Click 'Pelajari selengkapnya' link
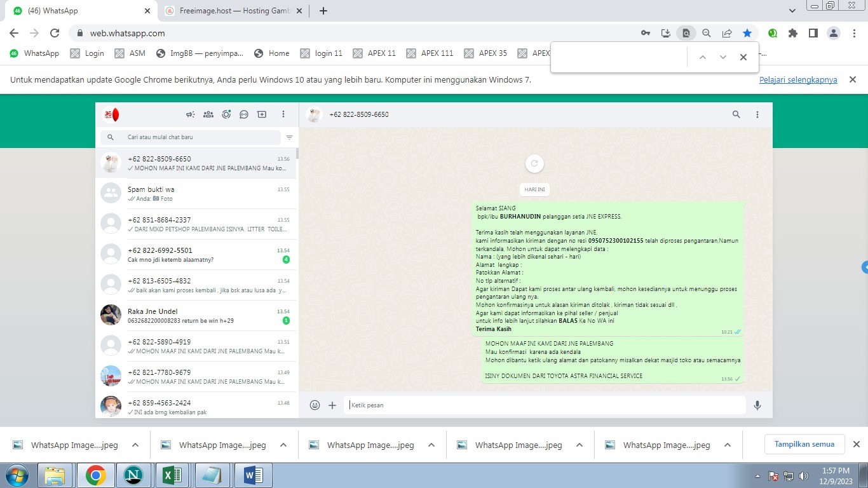This screenshot has height=488, width=868. 798,80
